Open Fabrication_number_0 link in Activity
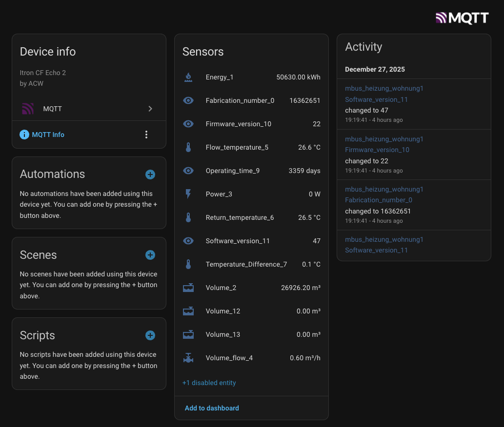504x427 pixels. click(x=379, y=200)
